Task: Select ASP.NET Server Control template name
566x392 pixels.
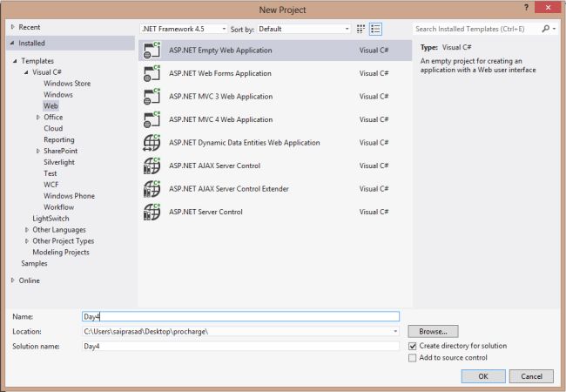Action: click(x=206, y=212)
